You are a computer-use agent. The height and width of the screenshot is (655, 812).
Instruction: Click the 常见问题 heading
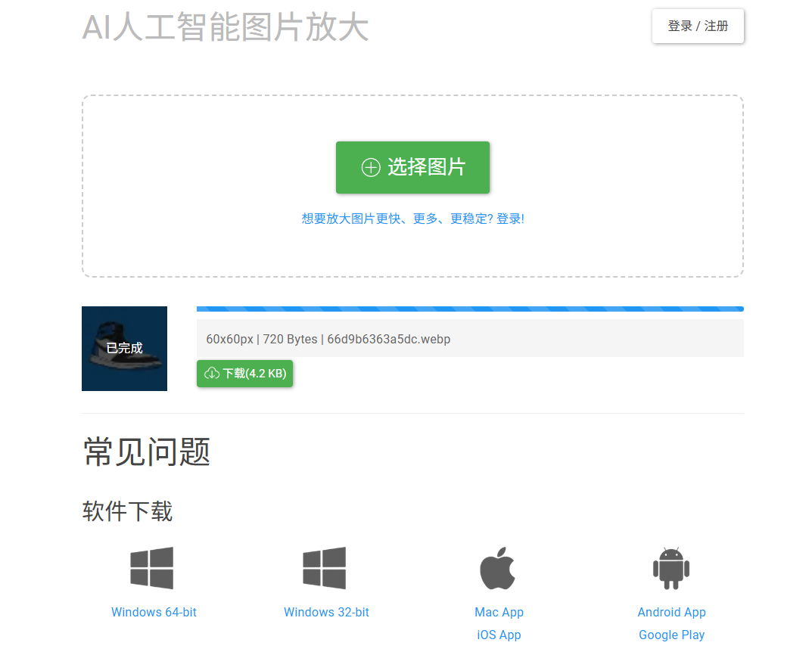pyautogui.click(x=147, y=452)
